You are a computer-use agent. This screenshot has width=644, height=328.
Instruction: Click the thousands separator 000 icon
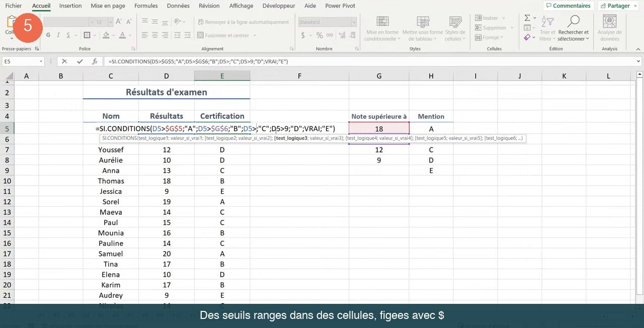(330, 35)
